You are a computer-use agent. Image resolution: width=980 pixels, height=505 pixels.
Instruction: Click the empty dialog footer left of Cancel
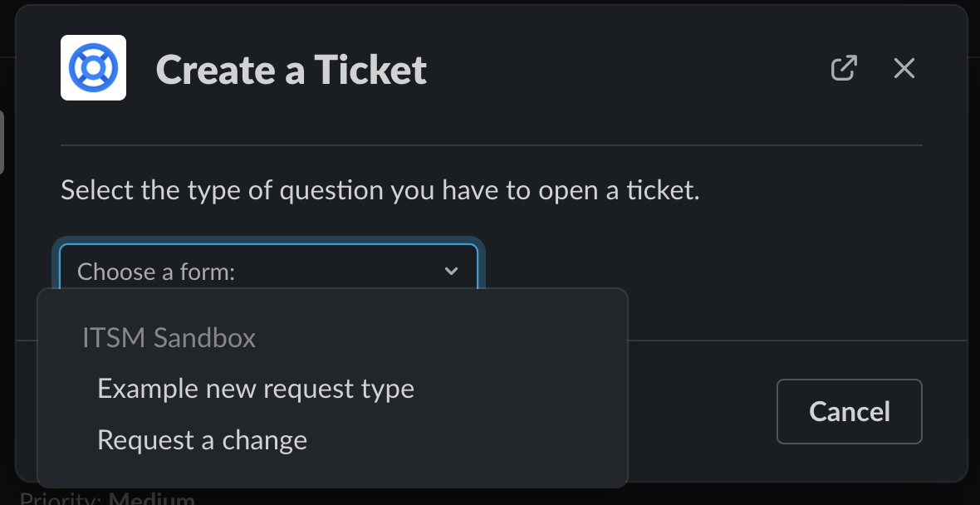[x=702, y=411]
